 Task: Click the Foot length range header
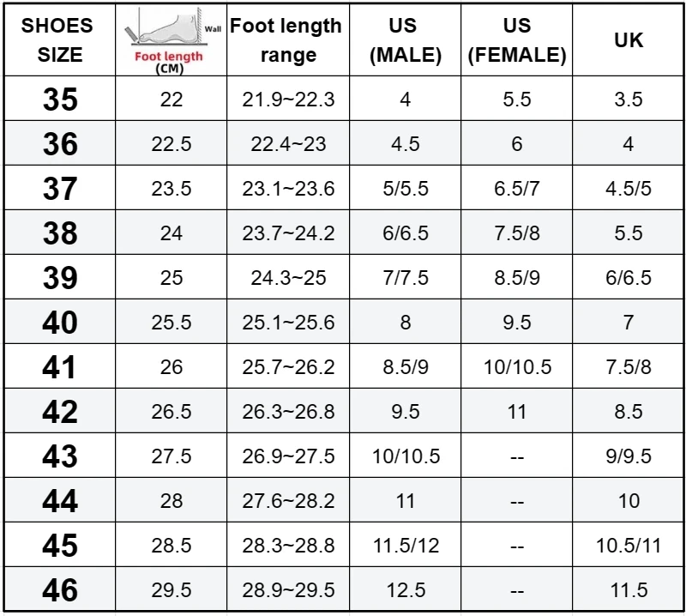287,40
